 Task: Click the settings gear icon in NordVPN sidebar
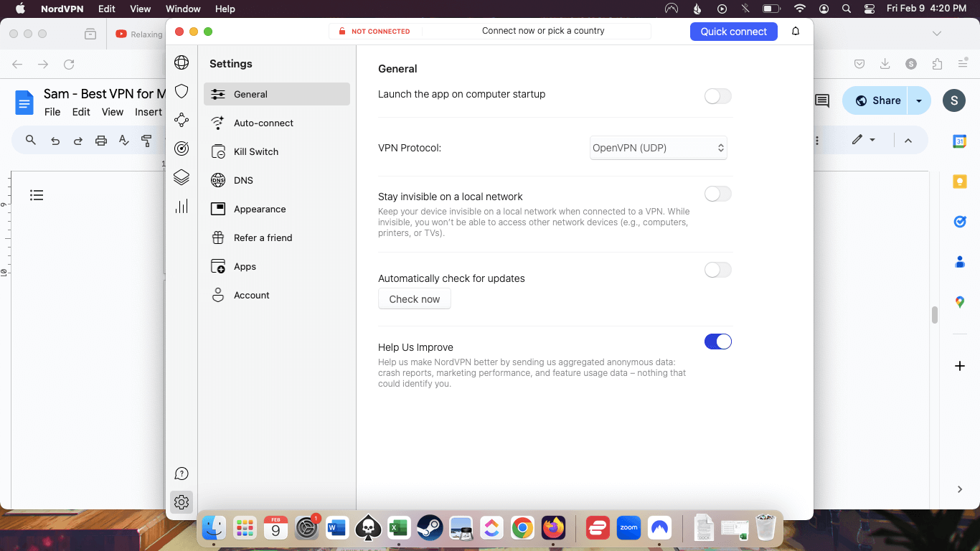pyautogui.click(x=182, y=502)
